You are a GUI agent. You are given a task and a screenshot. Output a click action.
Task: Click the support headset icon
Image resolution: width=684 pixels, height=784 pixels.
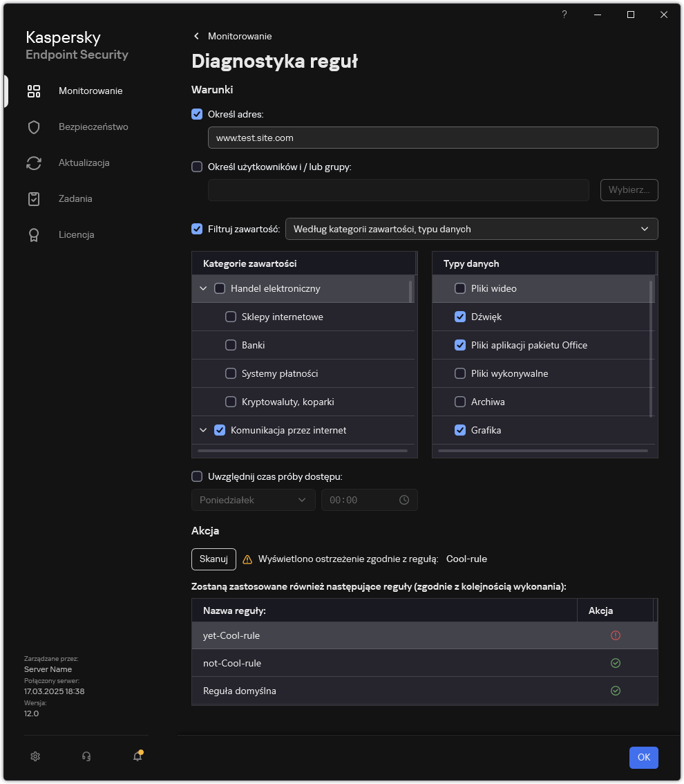pyautogui.click(x=86, y=756)
